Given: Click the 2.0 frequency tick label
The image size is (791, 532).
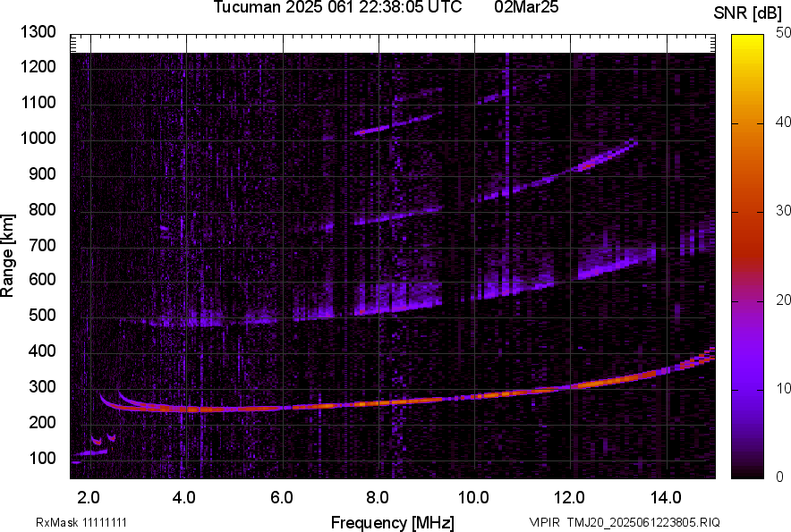Looking at the screenshot, I should pyautogui.click(x=89, y=496).
